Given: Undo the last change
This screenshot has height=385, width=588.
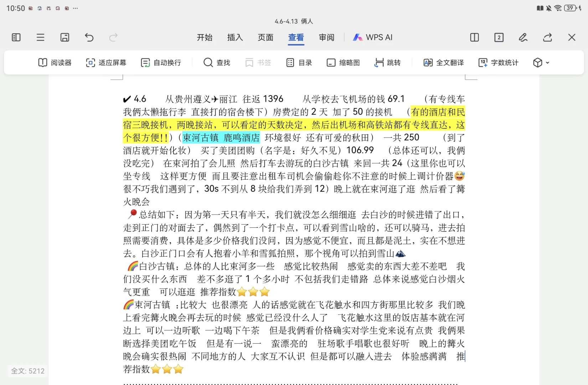Looking at the screenshot, I should point(89,37).
